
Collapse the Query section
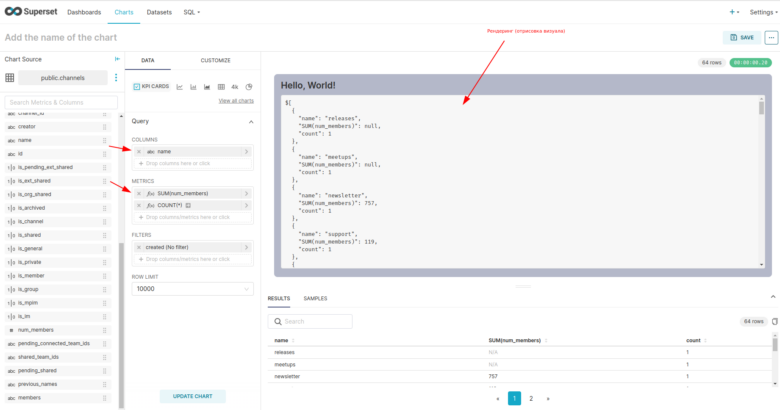[251, 121]
